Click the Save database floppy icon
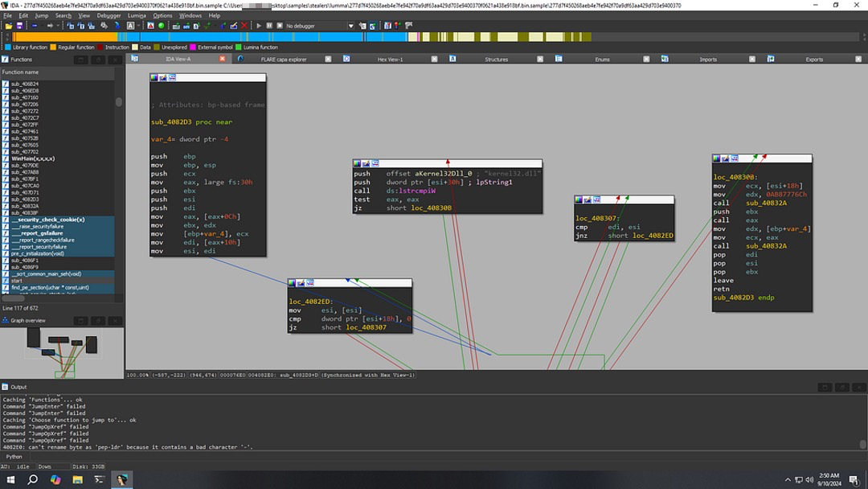868x489 pixels. (18, 26)
